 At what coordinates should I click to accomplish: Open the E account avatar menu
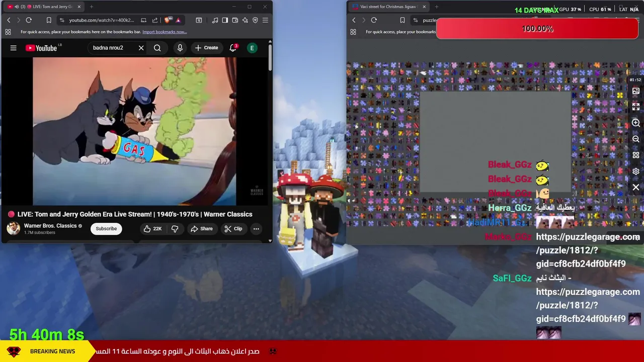click(252, 48)
